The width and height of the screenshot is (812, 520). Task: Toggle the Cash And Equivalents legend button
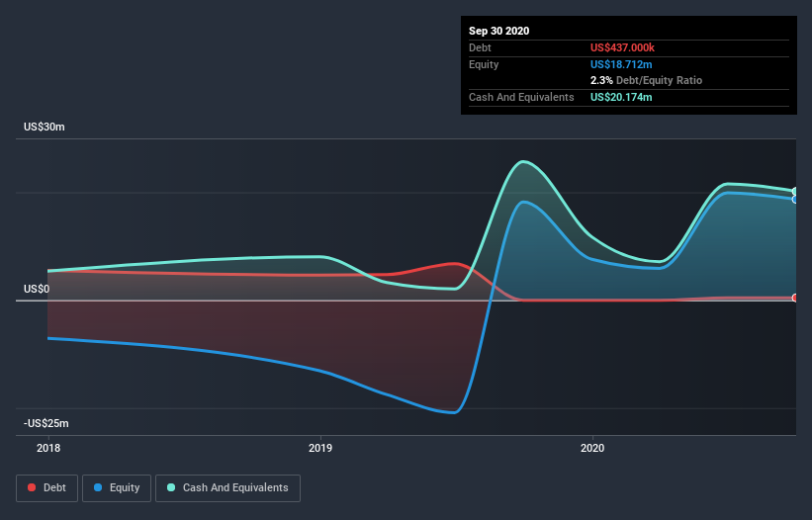[x=227, y=488]
